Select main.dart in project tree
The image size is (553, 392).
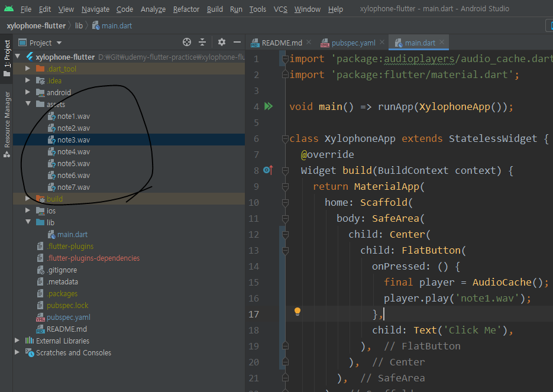pyautogui.click(x=72, y=234)
